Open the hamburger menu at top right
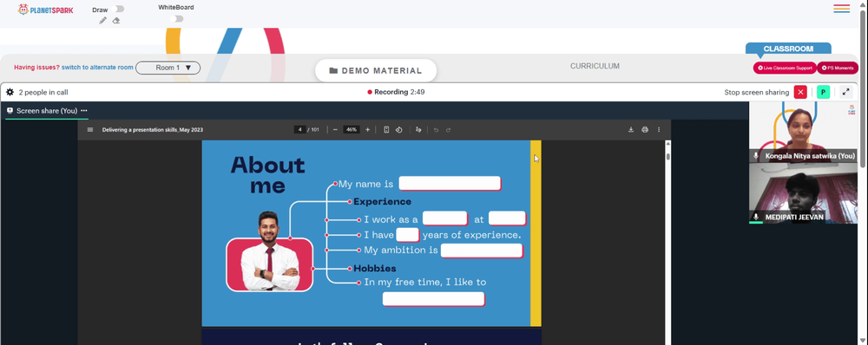868x345 pixels. 841,9
